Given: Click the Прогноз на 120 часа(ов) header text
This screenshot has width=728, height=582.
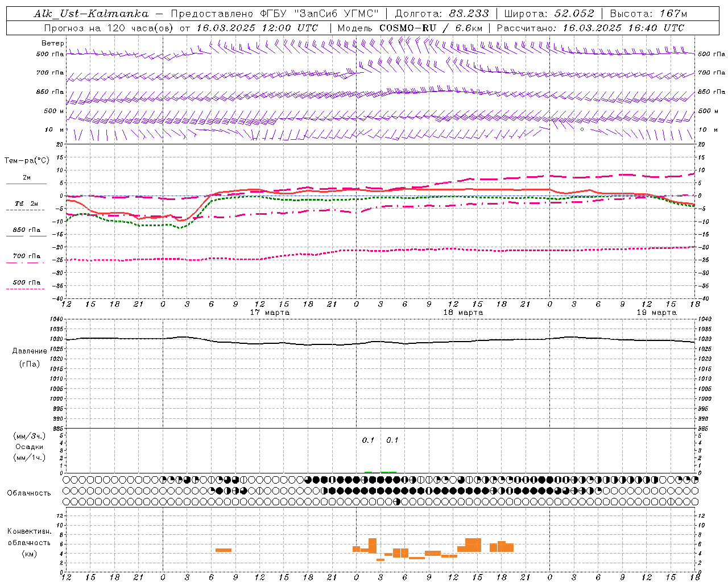Looking at the screenshot, I should [109, 28].
